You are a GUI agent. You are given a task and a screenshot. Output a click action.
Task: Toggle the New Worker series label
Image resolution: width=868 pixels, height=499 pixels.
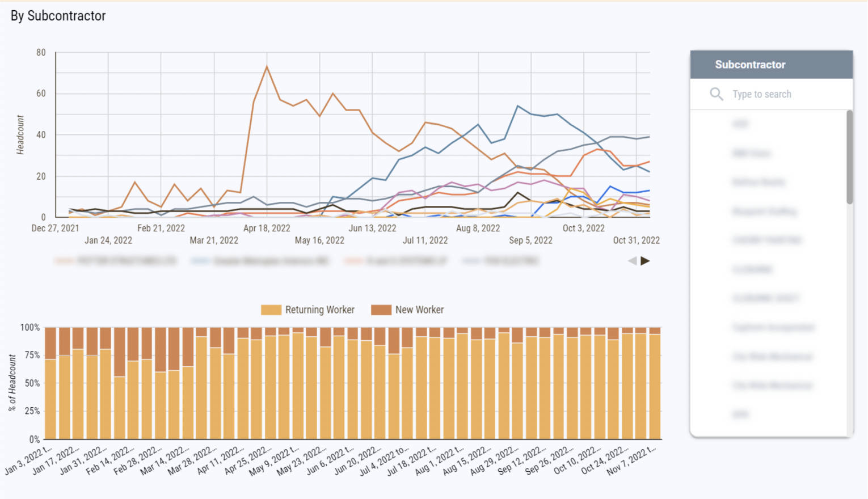coord(420,310)
